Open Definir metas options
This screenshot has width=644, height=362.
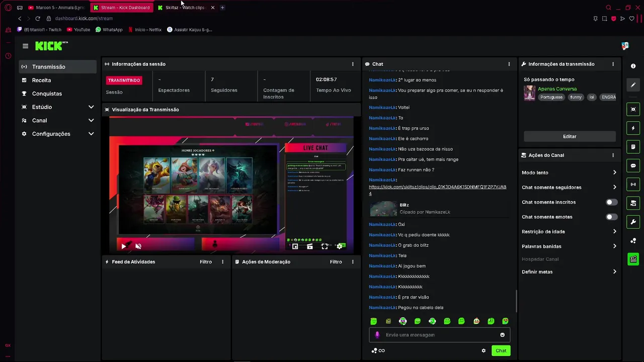coord(569,272)
